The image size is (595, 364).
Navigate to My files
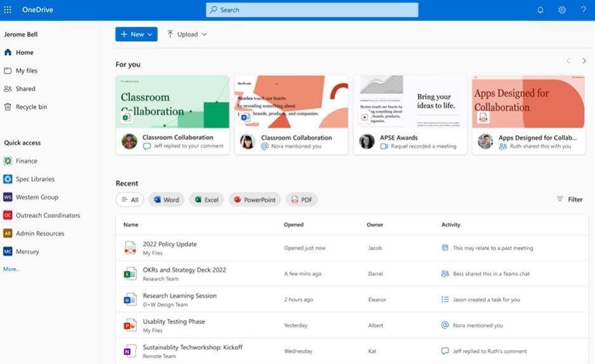pyautogui.click(x=26, y=71)
